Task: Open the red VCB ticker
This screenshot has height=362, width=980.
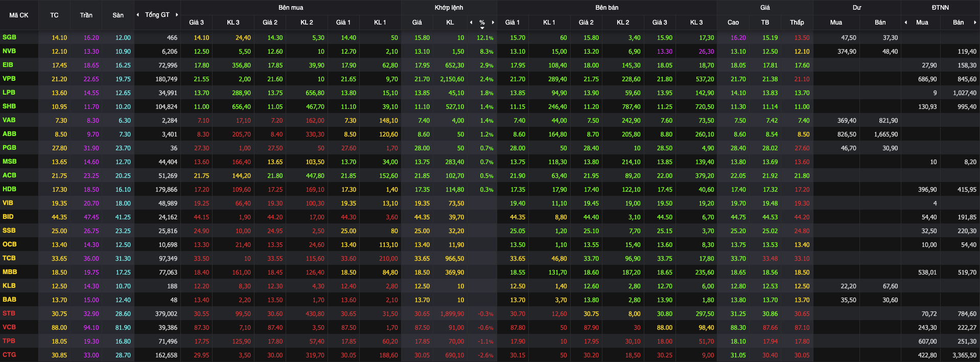Action: (x=9, y=327)
